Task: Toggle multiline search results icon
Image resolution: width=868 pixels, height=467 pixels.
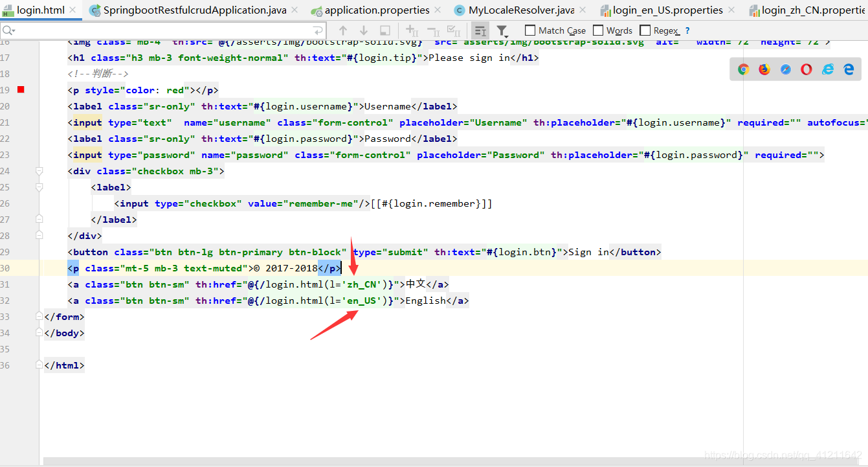Action: (x=480, y=30)
